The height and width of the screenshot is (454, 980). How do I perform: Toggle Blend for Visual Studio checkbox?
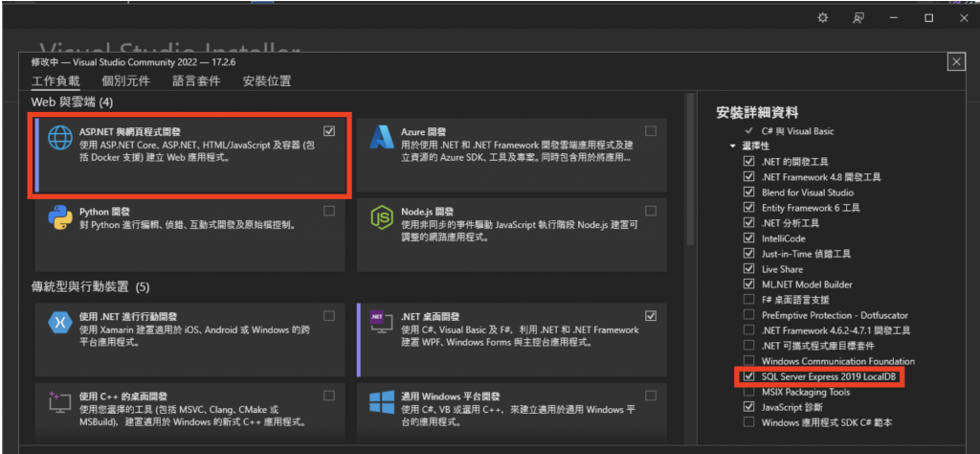pos(748,193)
